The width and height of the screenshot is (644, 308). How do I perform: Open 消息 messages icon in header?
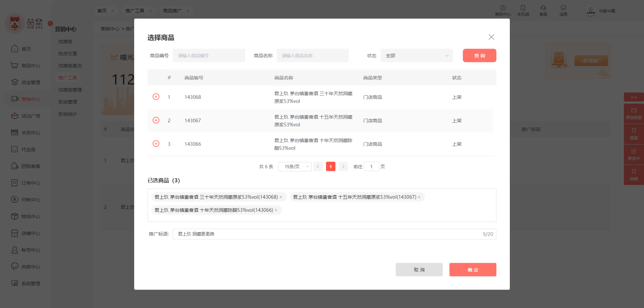click(563, 10)
